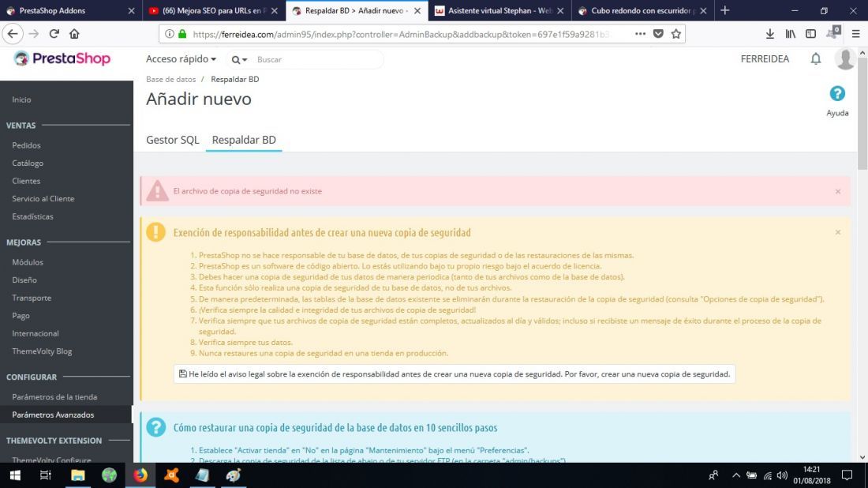Open the browser downloads icon
Screen dimensions: 868x488
coord(770,34)
